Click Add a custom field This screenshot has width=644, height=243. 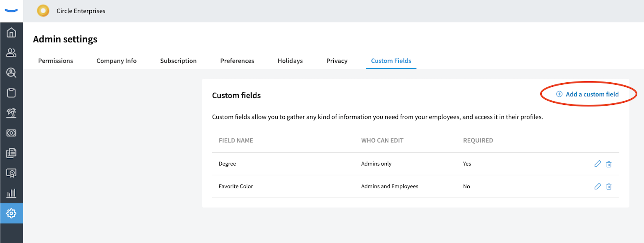coord(587,94)
